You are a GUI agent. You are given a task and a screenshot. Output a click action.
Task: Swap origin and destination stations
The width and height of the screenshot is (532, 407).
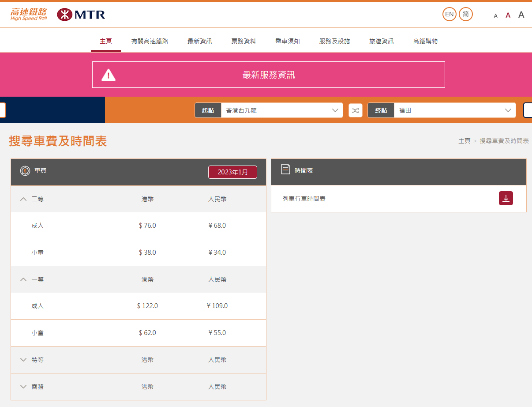[x=355, y=110]
